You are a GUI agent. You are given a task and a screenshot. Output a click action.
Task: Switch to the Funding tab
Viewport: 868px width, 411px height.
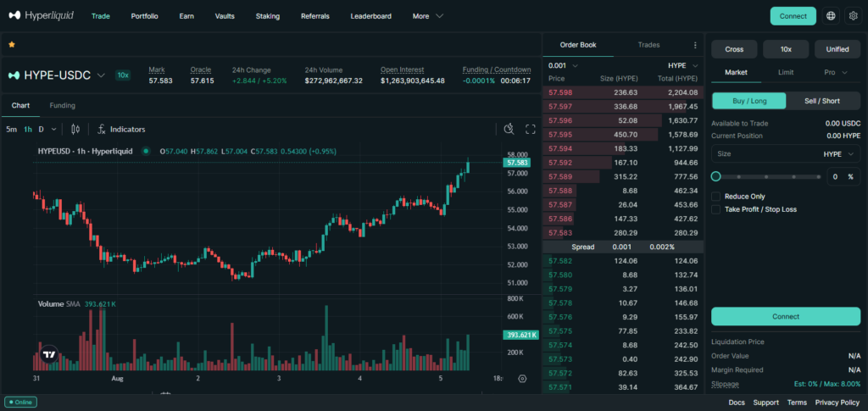63,105
